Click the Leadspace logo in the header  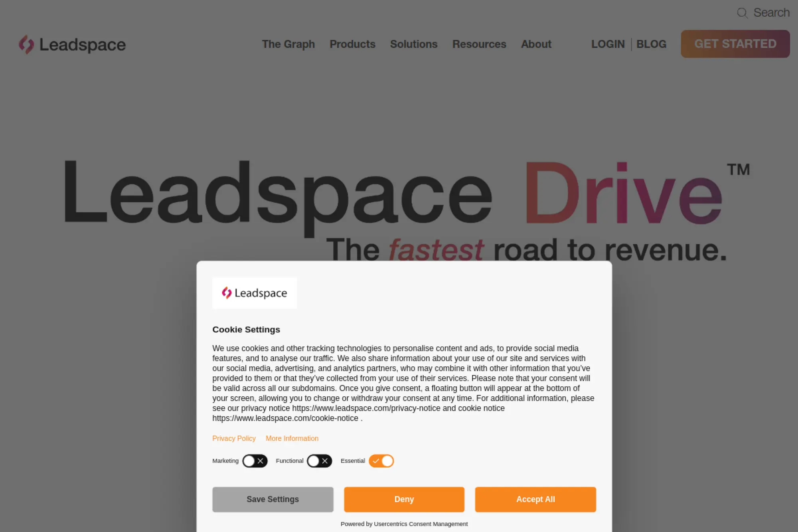click(x=71, y=45)
